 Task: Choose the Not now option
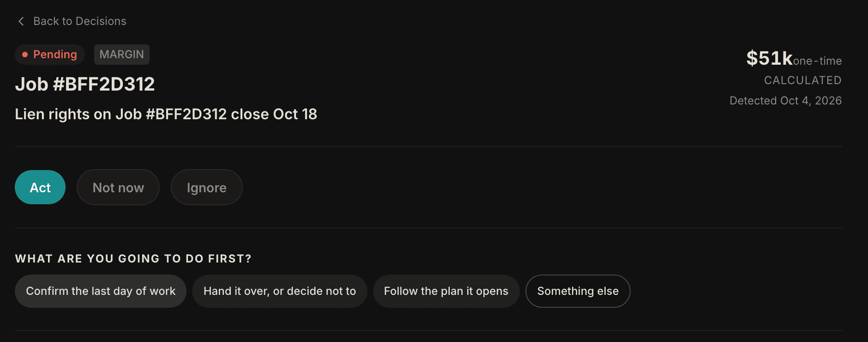pyautogui.click(x=118, y=187)
